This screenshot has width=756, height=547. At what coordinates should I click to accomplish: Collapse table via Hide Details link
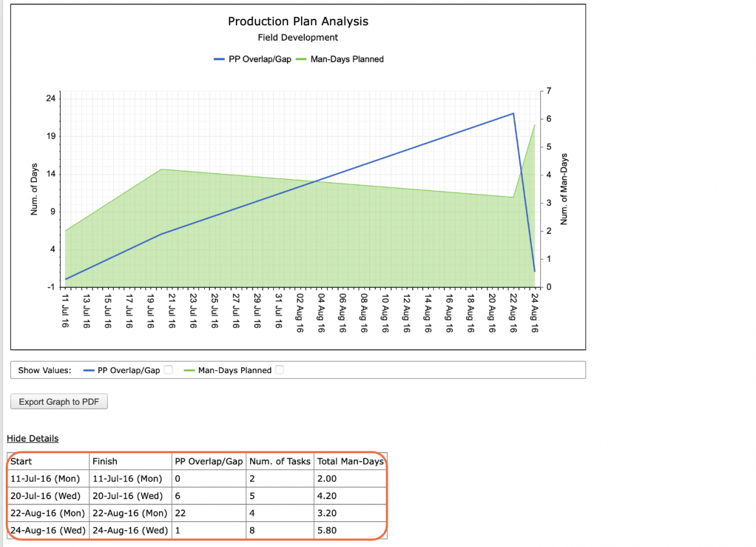pos(32,438)
